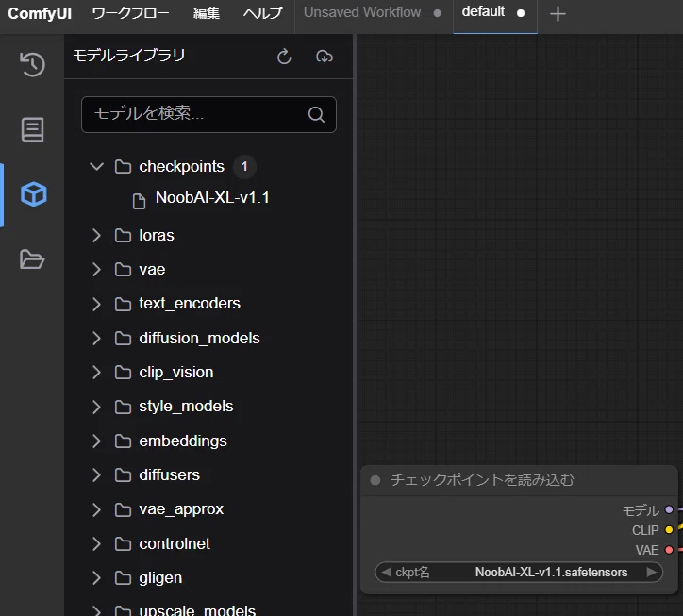
Task: Click the checkpoints count badge 1
Action: (x=244, y=166)
